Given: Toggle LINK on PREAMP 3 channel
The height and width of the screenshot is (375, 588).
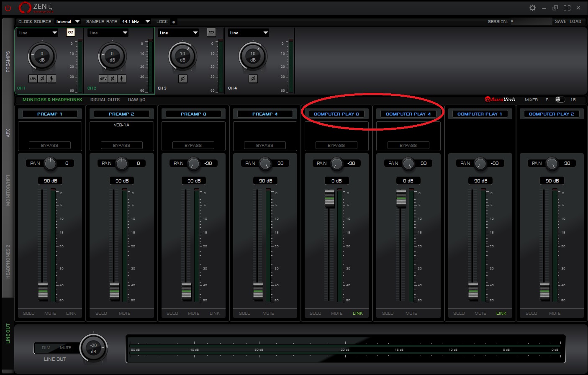Looking at the screenshot, I should pos(215,313).
